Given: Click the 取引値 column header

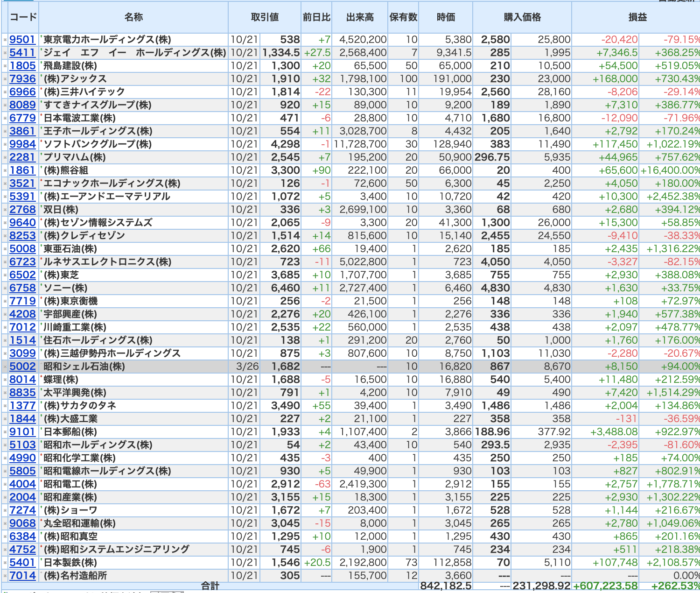Looking at the screenshot, I should coord(265,17).
